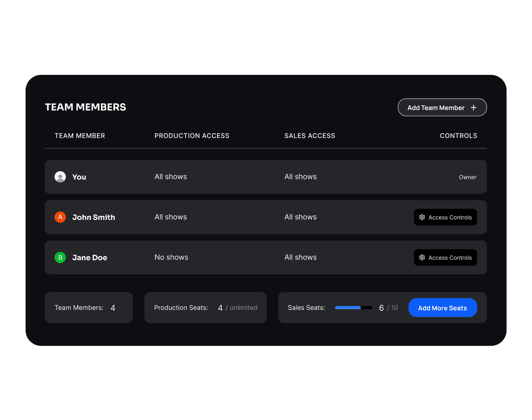Click Jane Doe's No shows production access text

point(171,257)
